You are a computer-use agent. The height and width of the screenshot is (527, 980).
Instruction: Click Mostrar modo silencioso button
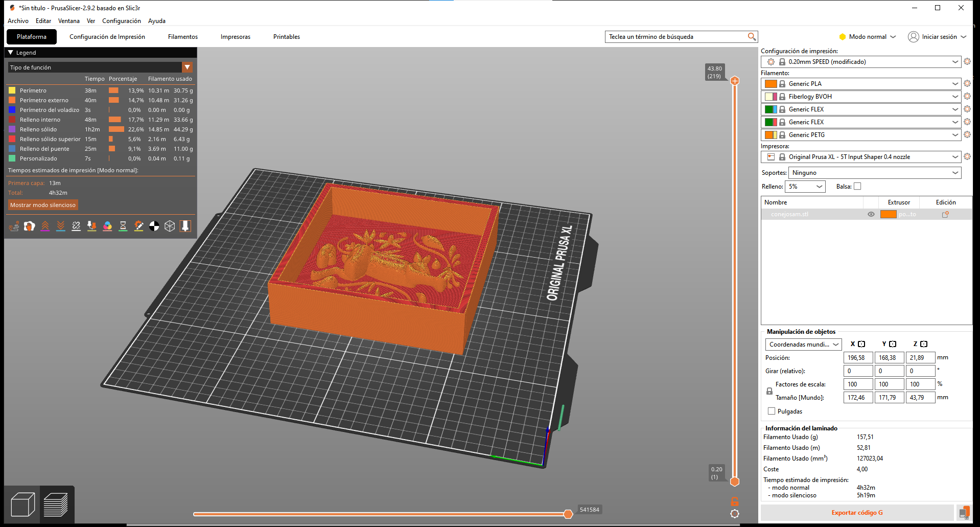tap(43, 205)
